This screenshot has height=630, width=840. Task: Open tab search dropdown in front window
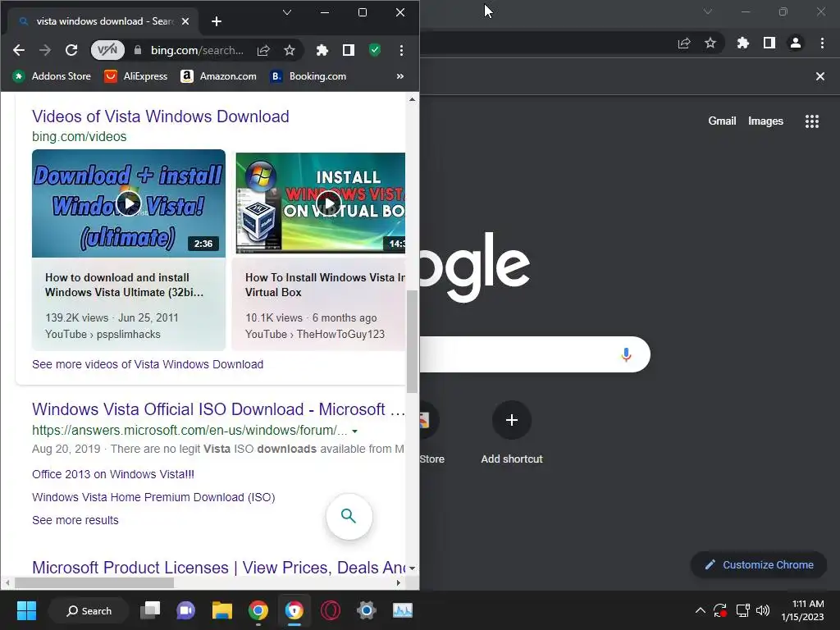287,12
